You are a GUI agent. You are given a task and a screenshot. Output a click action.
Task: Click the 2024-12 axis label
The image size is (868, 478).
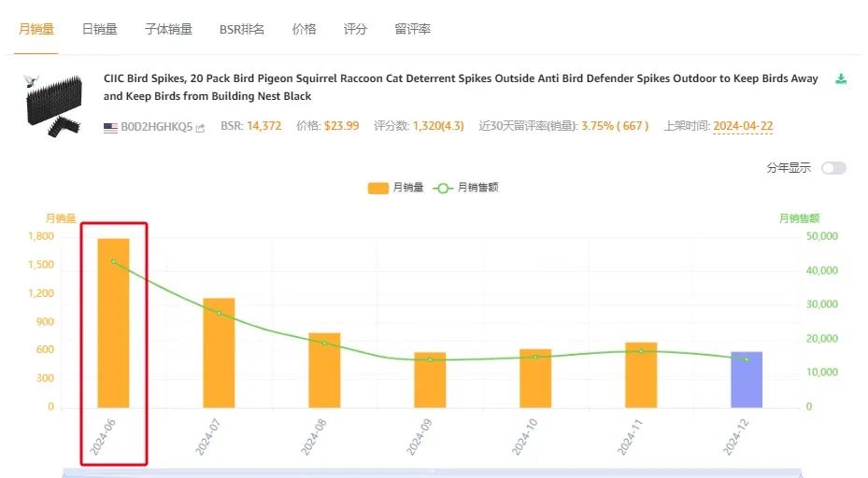[x=736, y=437]
